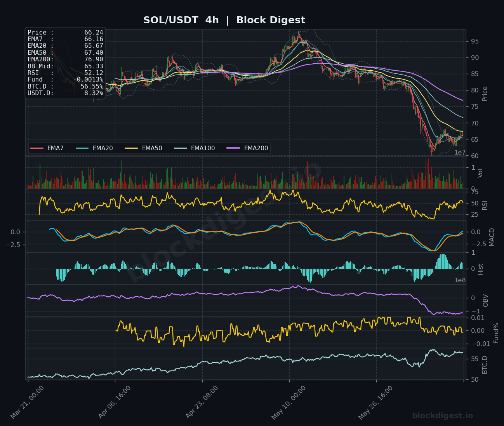
Task: Click the Apr 06, 16:00 date tick
Action: pos(115,402)
